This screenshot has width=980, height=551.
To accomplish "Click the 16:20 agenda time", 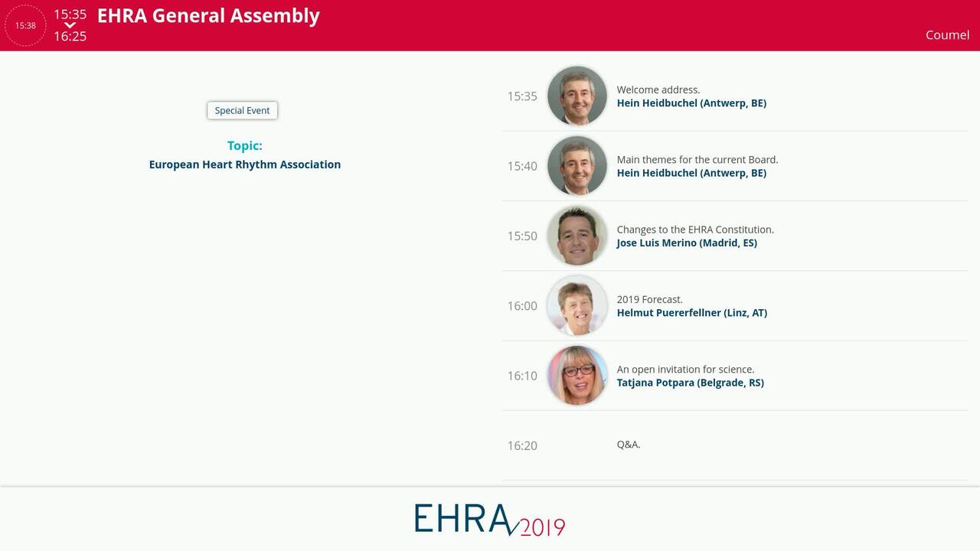I will tap(522, 445).
